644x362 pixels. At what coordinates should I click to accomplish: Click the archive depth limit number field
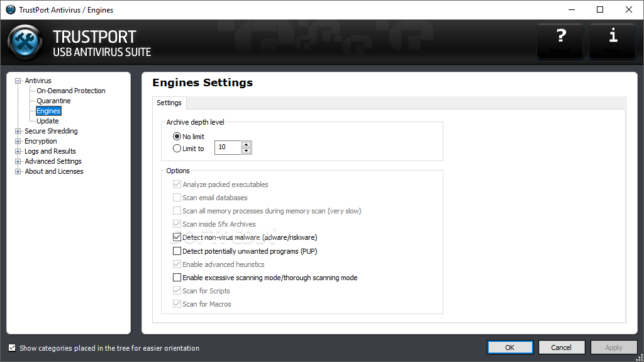(228, 147)
